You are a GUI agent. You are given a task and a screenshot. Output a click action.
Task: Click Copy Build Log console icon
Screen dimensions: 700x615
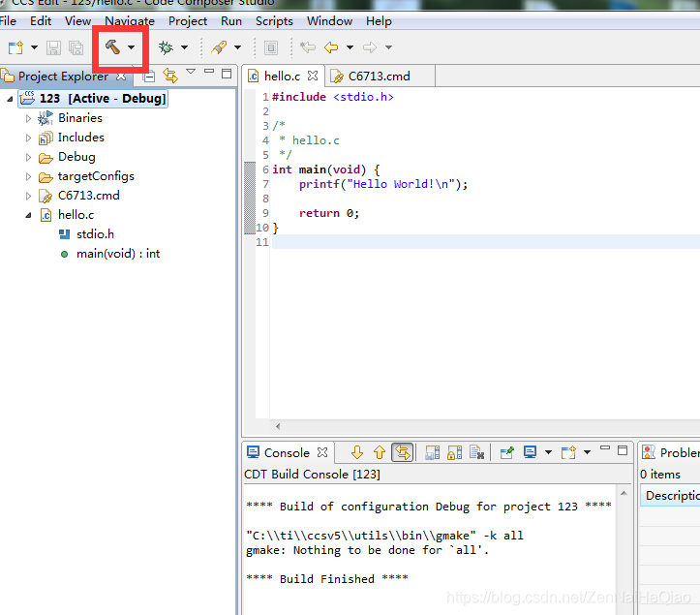click(432, 452)
